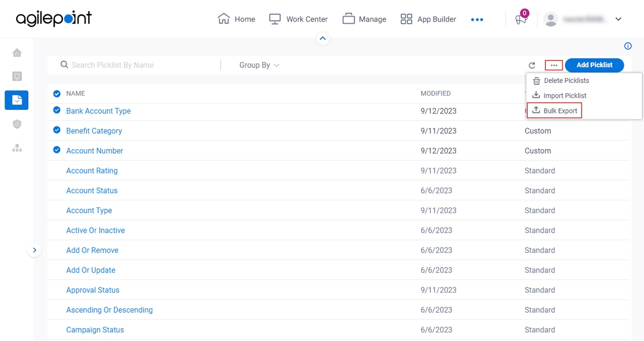Open the Account Status picklist
This screenshot has height=341, width=644.
point(92,190)
